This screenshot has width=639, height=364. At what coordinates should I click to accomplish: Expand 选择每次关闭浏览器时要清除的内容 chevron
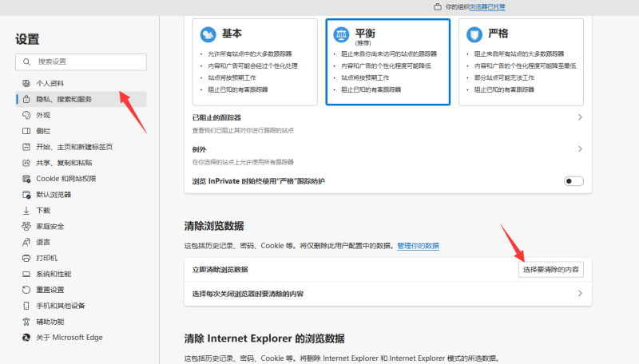(580, 294)
